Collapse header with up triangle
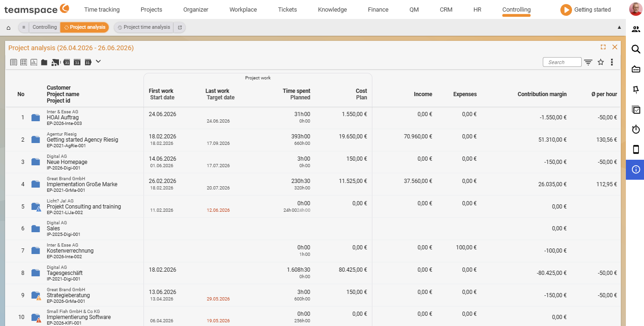This screenshot has height=326, width=644. click(619, 27)
